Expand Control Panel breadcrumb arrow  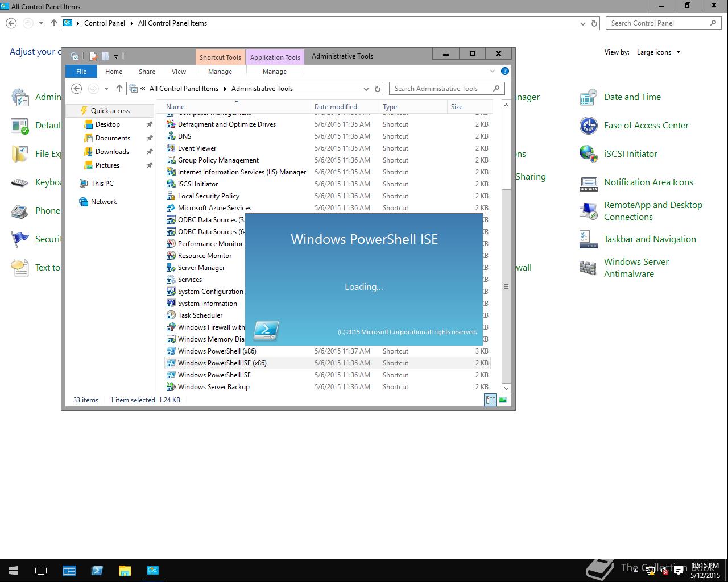tap(131, 23)
